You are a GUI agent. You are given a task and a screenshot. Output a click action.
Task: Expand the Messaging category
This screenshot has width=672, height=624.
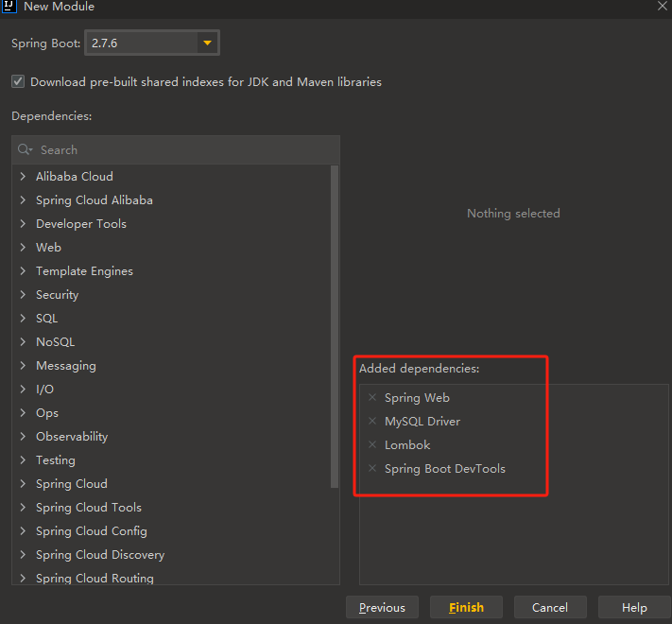[x=23, y=365]
